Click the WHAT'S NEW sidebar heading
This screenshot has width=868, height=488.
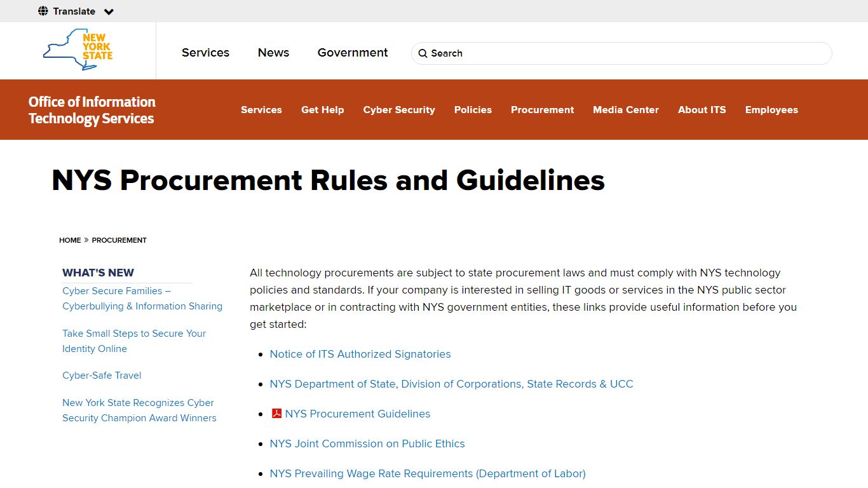(x=98, y=273)
